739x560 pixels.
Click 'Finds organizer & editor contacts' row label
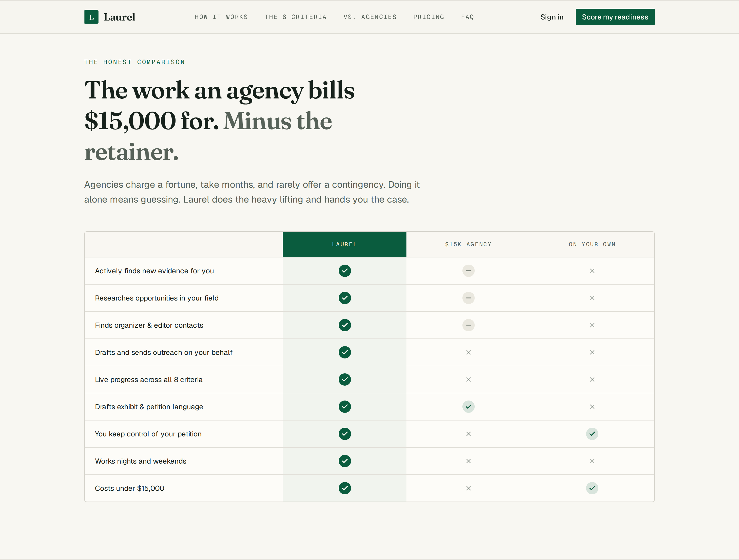tap(149, 325)
